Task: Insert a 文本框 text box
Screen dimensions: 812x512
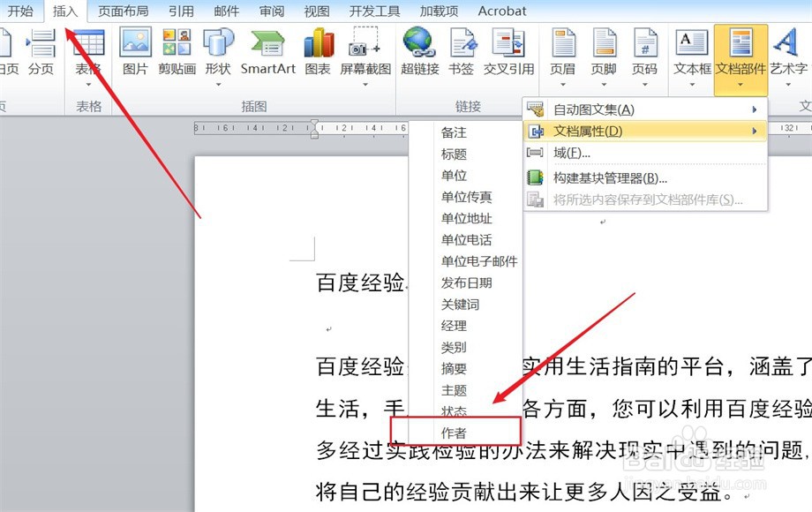Action: (x=692, y=56)
